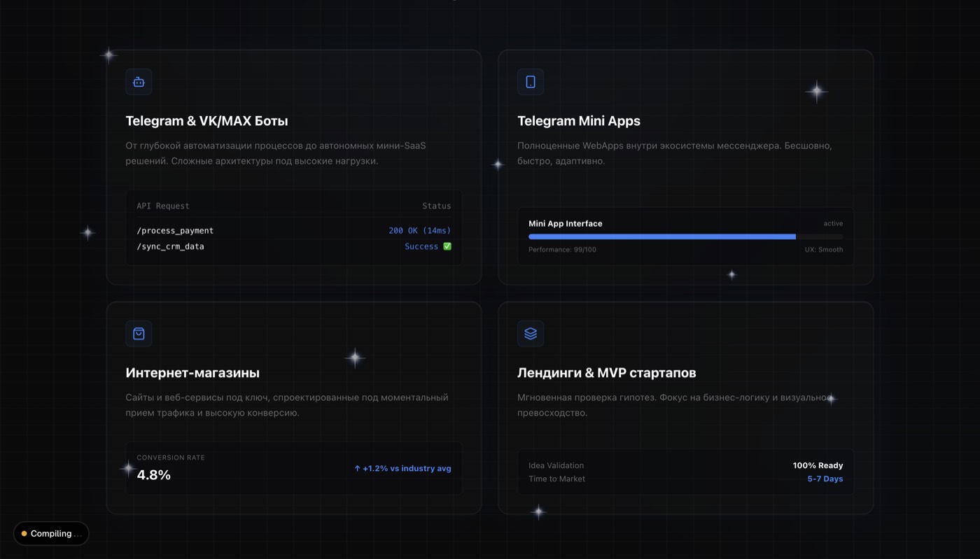
Task: Select the /process_payment request row
Action: click(x=294, y=230)
